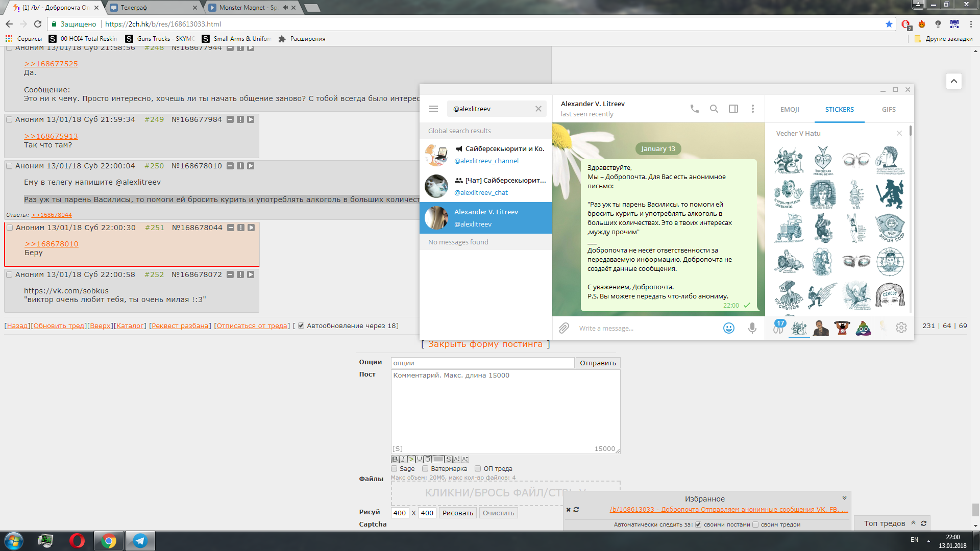Image resolution: width=980 pixels, height=551 pixels.
Task: Toggle Автообновление checkbox
Action: [x=301, y=325]
